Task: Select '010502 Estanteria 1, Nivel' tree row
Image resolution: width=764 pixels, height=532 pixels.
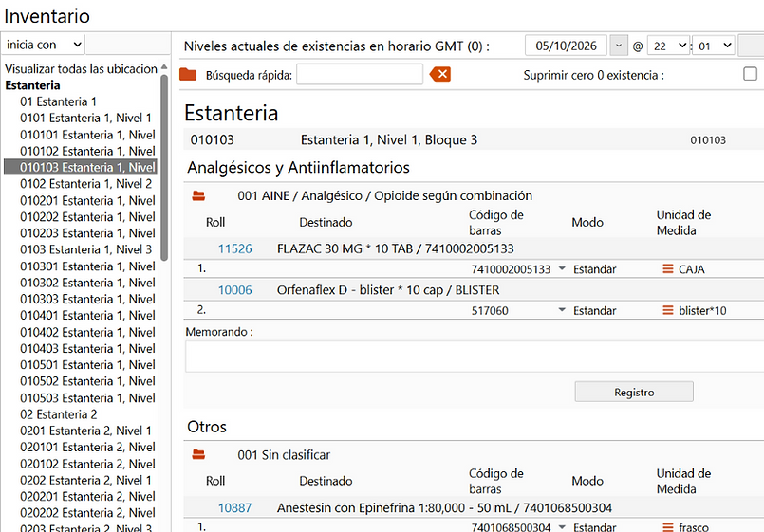Action: (x=87, y=381)
